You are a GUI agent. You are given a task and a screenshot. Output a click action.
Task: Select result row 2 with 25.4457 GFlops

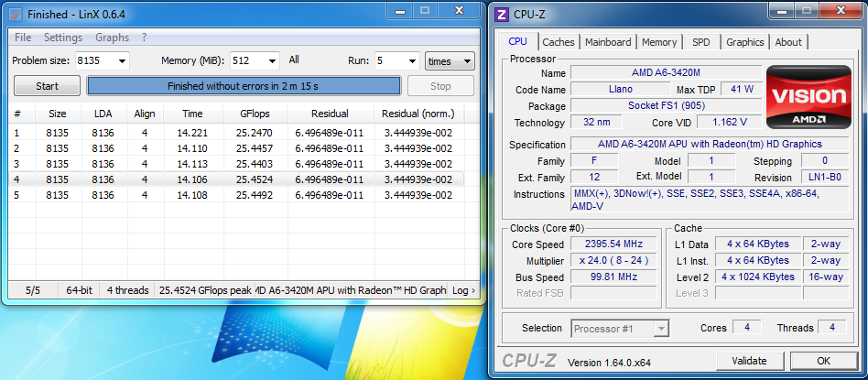(x=236, y=148)
